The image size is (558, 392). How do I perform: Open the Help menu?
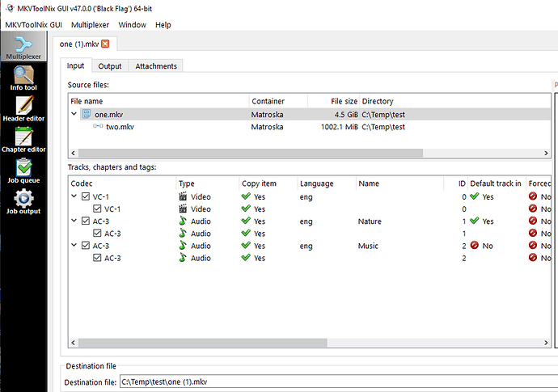click(163, 25)
